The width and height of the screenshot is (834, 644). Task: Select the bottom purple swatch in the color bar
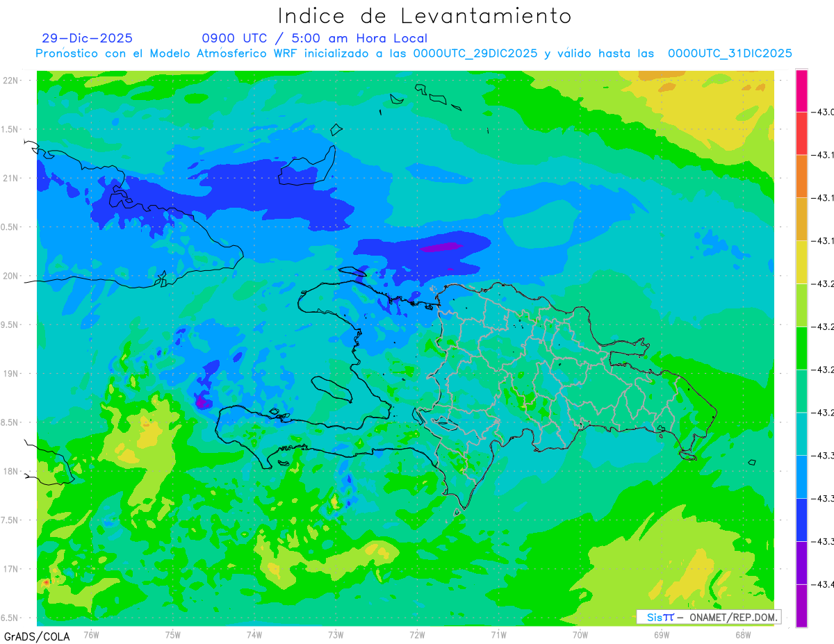tap(801, 606)
